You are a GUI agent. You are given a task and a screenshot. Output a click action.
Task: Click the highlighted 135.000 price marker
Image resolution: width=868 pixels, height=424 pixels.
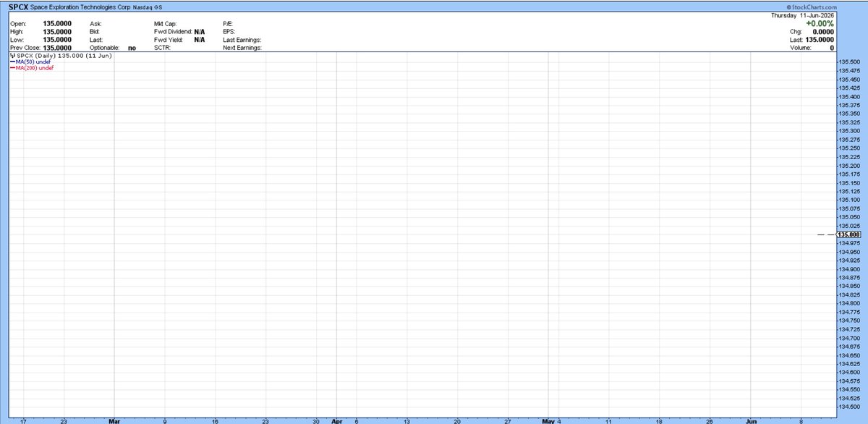point(848,234)
